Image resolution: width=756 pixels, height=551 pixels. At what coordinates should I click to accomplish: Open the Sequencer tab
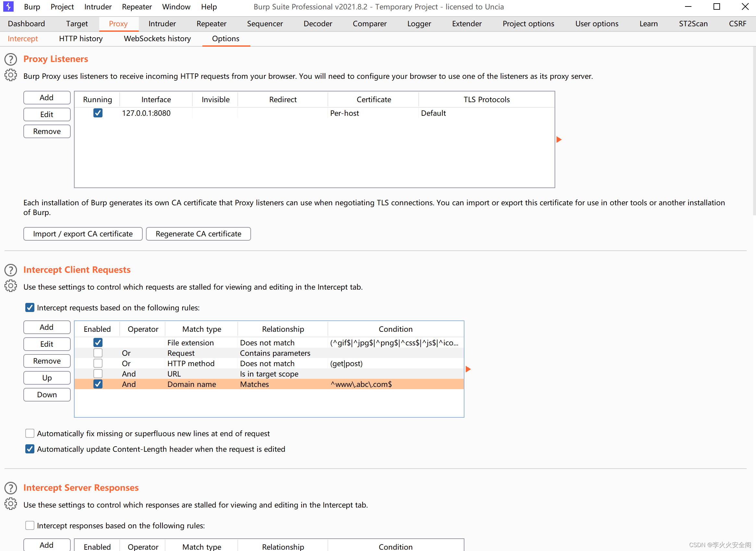point(265,24)
